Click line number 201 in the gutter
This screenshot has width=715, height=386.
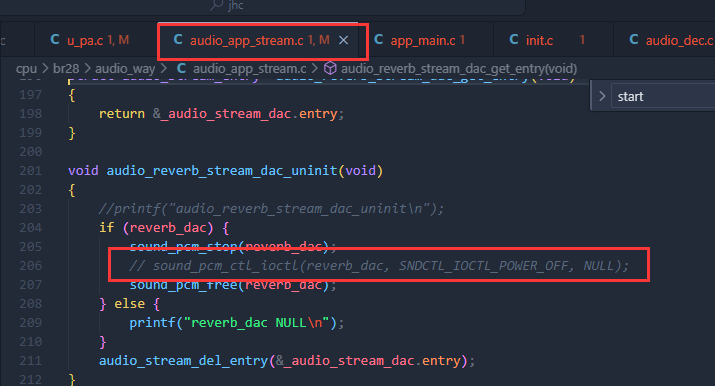click(31, 171)
